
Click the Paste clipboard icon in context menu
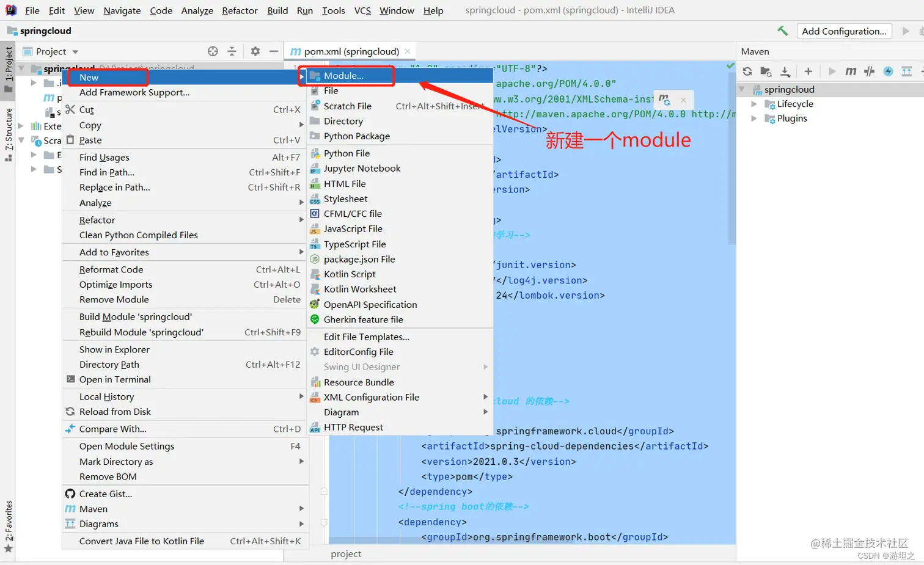pyautogui.click(x=70, y=140)
